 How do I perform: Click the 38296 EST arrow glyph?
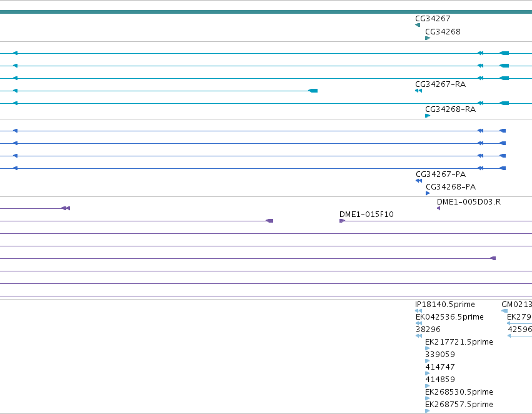pyautogui.click(x=419, y=336)
